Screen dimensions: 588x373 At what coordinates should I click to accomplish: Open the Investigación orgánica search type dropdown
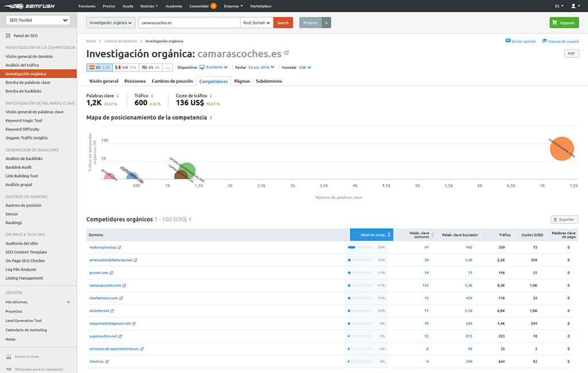point(111,23)
